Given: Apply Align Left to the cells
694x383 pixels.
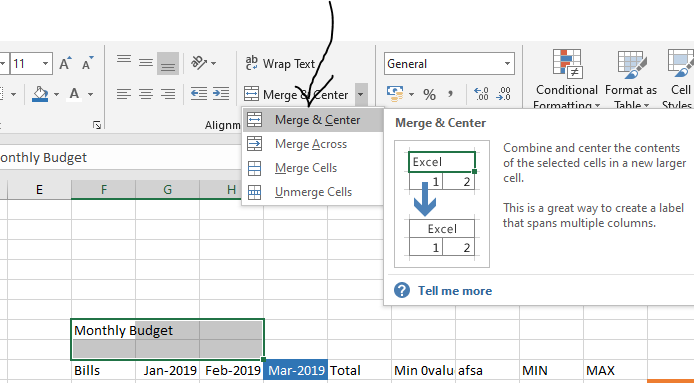Looking at the screenshot, I should coord(124,94).
